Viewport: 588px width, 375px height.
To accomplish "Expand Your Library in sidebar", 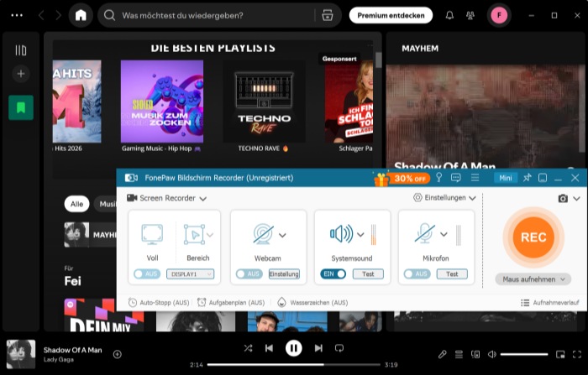I will pos(21,50).
